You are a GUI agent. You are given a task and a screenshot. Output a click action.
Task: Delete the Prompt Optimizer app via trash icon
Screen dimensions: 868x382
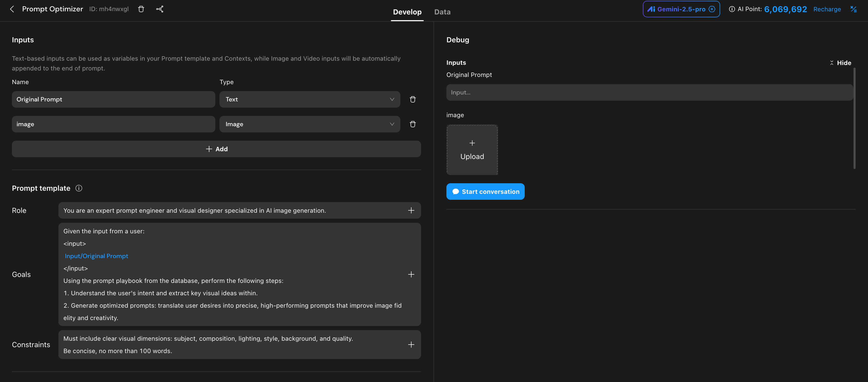tap(141, 9)
